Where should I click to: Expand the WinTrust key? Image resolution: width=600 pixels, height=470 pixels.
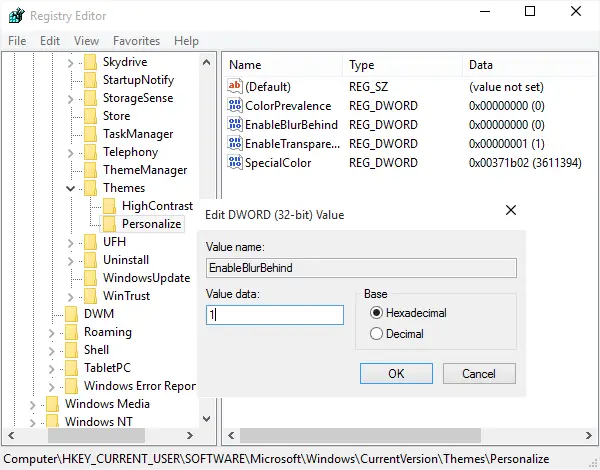coord(70,297)
